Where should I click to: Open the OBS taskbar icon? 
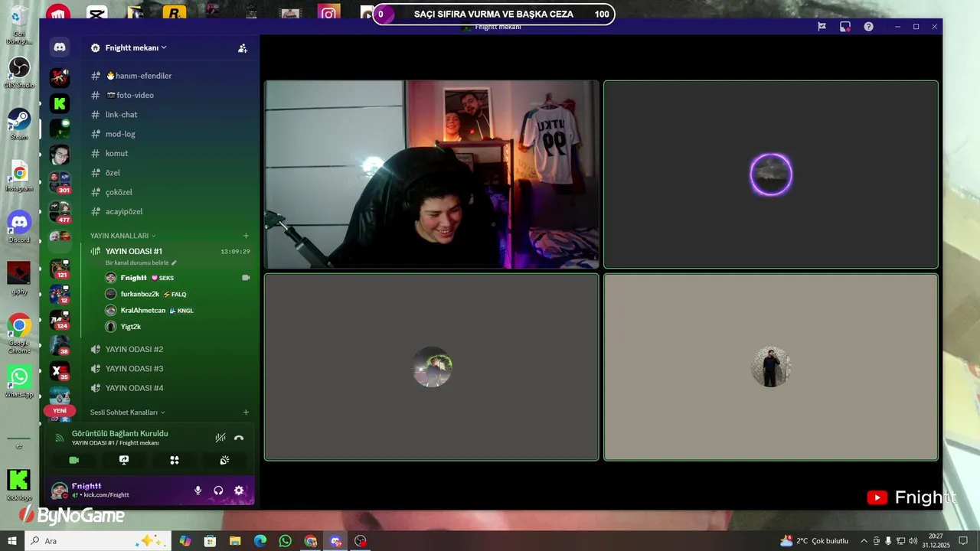(x=361, y=541)
